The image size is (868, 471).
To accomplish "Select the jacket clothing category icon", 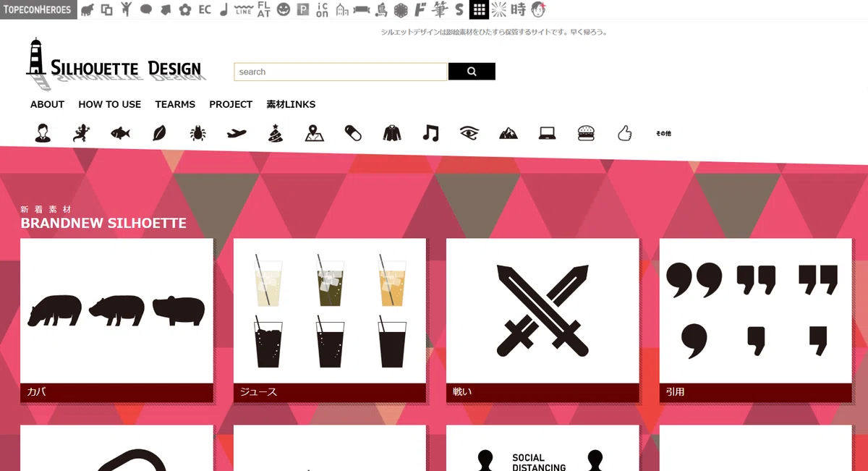I will coord(392,133).
